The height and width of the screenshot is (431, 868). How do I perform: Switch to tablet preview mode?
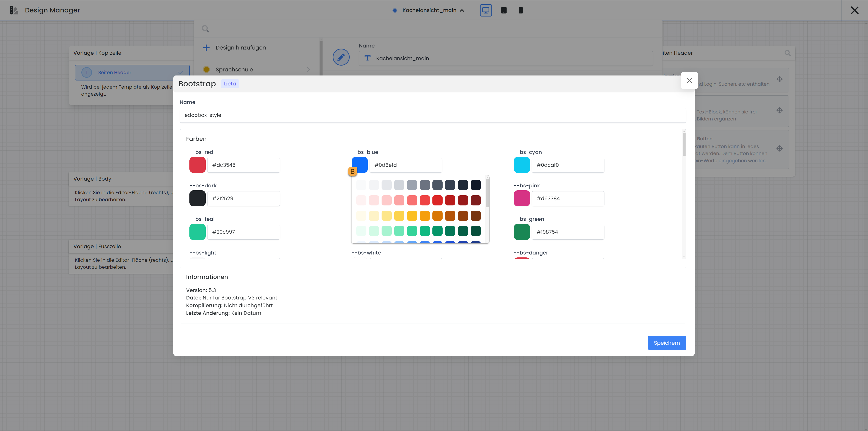pyautogui.click(x=504, y=10)
